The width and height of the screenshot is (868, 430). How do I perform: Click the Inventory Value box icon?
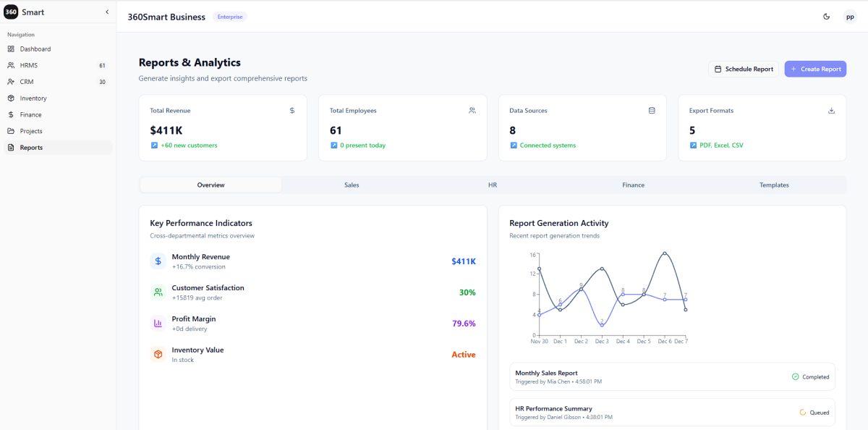point(158,355)
